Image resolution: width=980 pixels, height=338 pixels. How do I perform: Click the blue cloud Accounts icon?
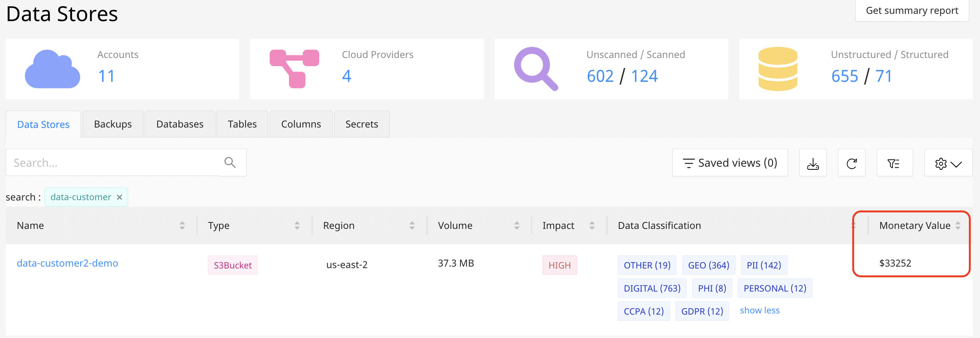point(53,69)
